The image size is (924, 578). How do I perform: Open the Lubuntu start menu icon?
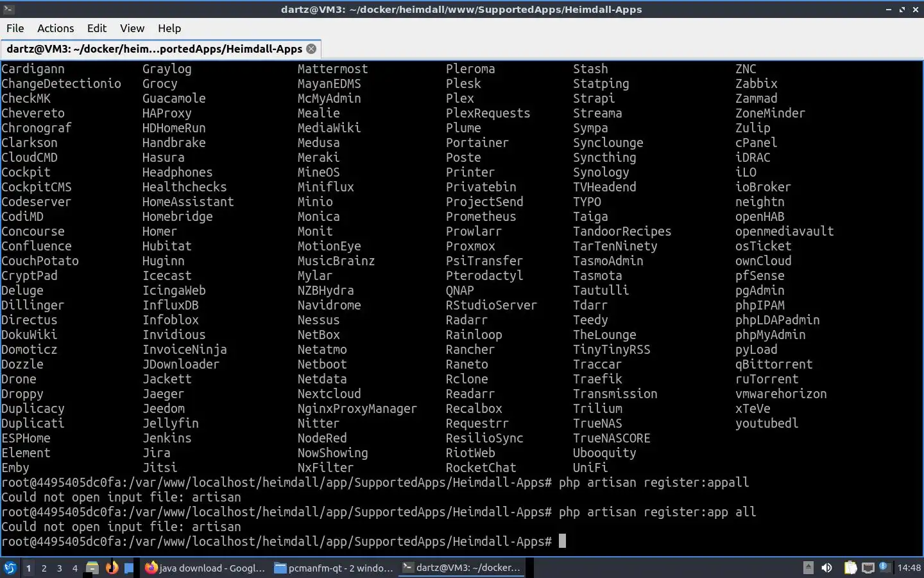click(x=10, y=568)
